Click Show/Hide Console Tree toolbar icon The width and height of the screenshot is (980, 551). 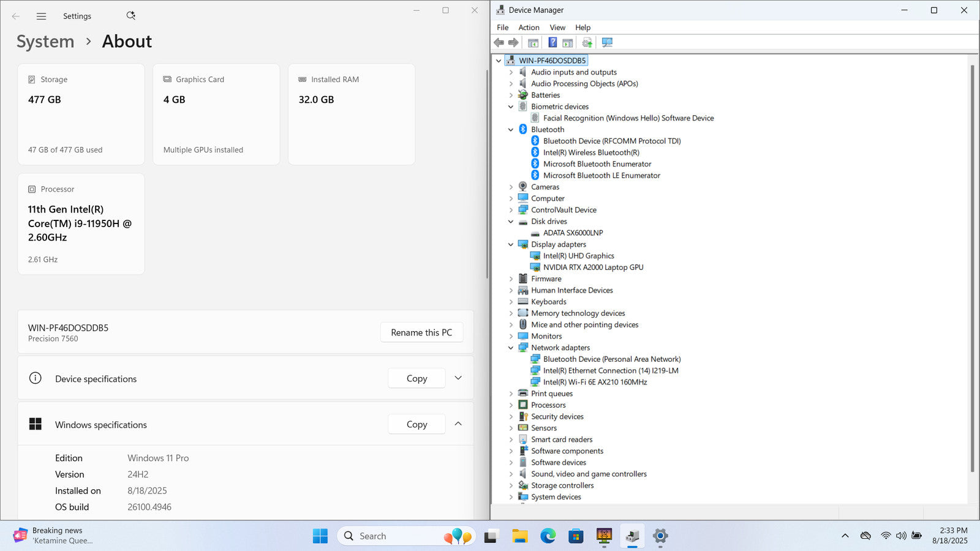coord(533,42)
